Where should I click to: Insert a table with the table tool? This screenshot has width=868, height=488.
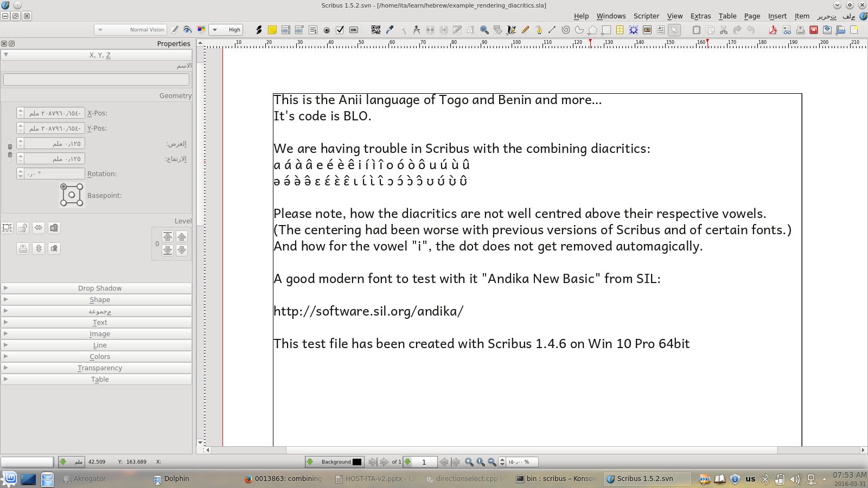point(620,30)
